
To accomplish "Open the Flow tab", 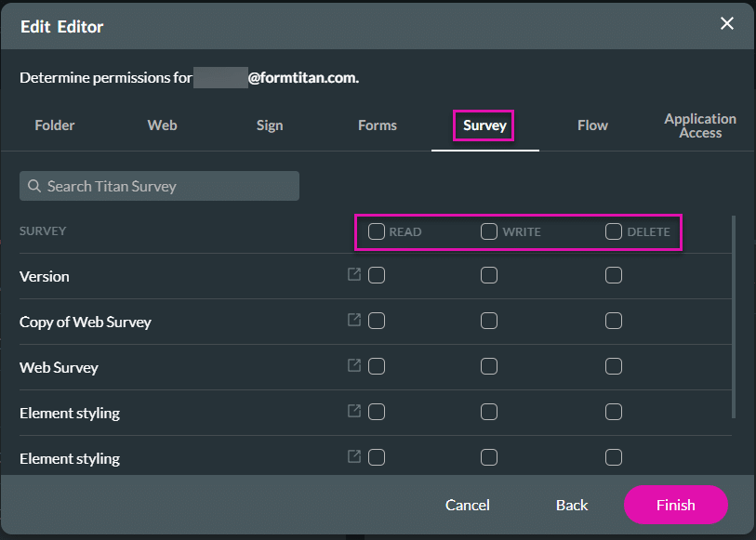I will point(592,125).
